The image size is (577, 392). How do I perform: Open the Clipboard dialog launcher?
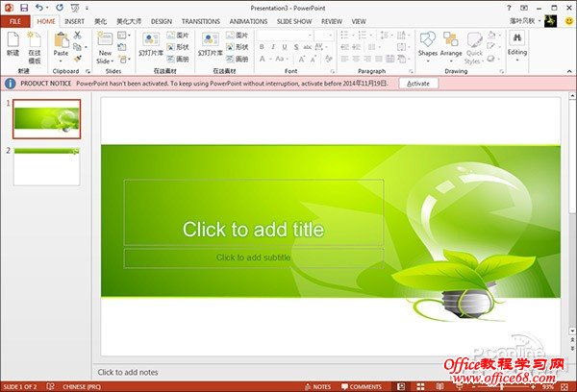click(x=88, y=71)
